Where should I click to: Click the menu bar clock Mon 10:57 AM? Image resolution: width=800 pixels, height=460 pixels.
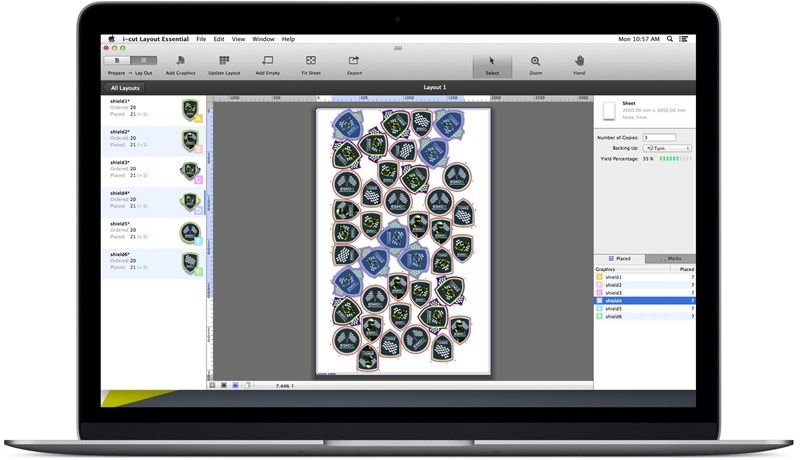[x=639, y=39]
